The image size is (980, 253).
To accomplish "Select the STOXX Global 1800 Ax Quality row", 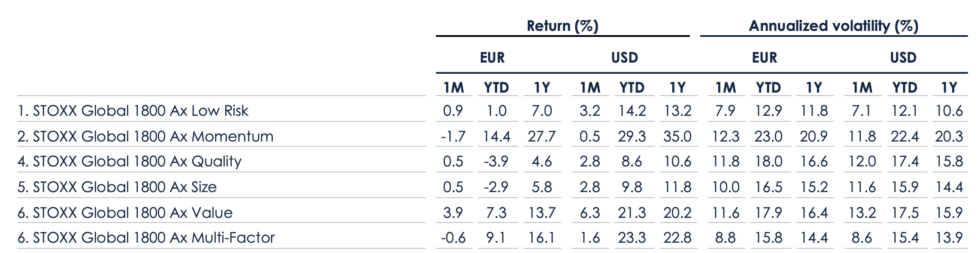I will click(130, 161).
